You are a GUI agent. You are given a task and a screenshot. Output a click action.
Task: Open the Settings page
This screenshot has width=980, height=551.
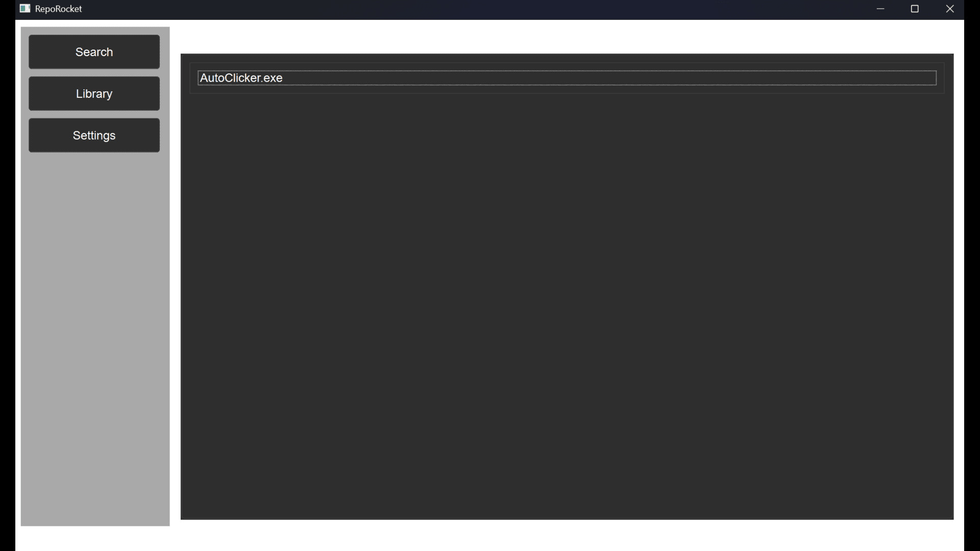click(x=94, y=135)
